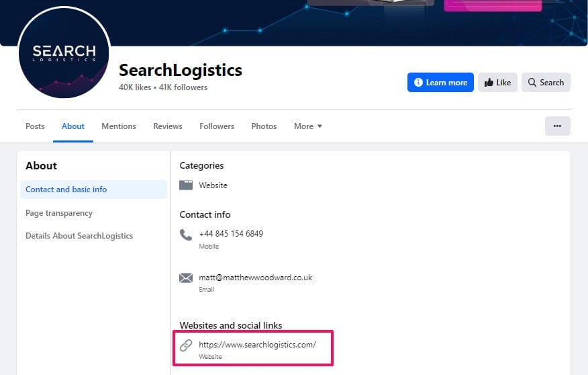588x375 pixels.
Task: Click the Categories heading
Action: coord(201,165)
